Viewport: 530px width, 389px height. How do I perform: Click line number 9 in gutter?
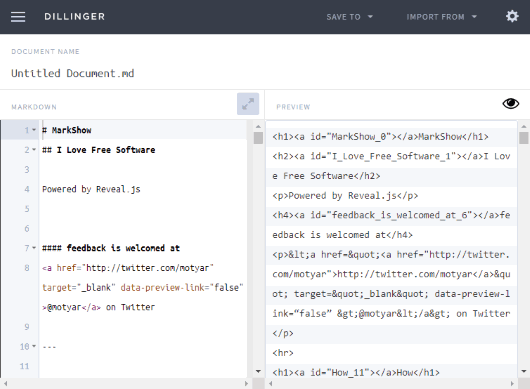27,327
